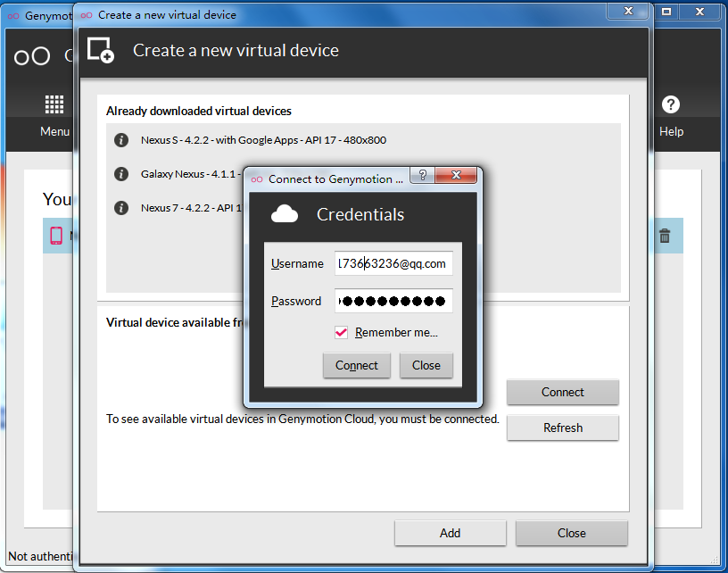This screenshot has width=728, height=573.
Task: Focus the Username input field
Action: click(x=393, y=263)
